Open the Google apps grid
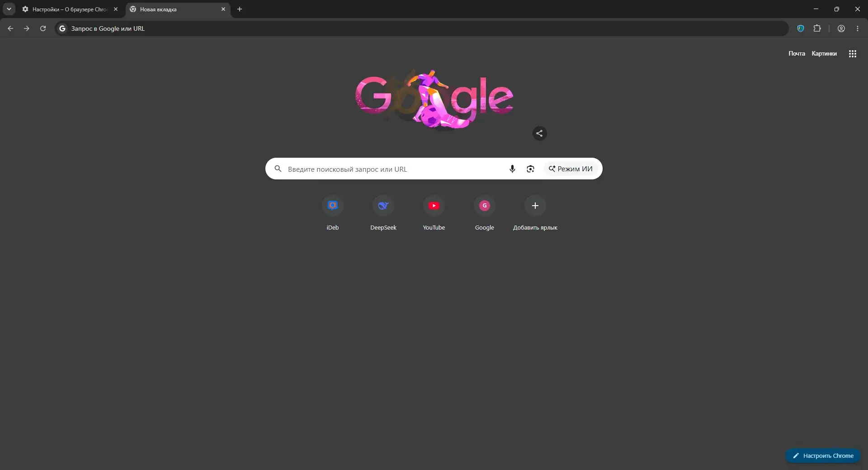 (853, 54)
